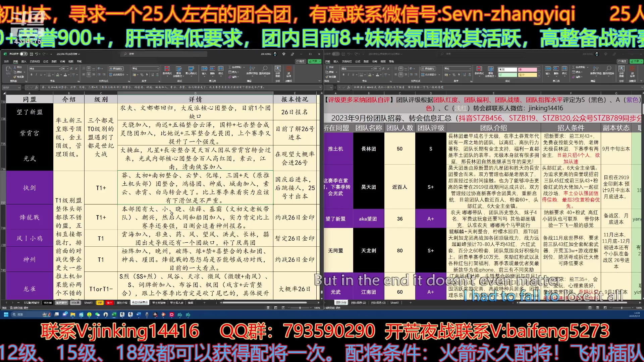
Task: Click Save icon in left Excel title bar
Action: coord(32,54)
